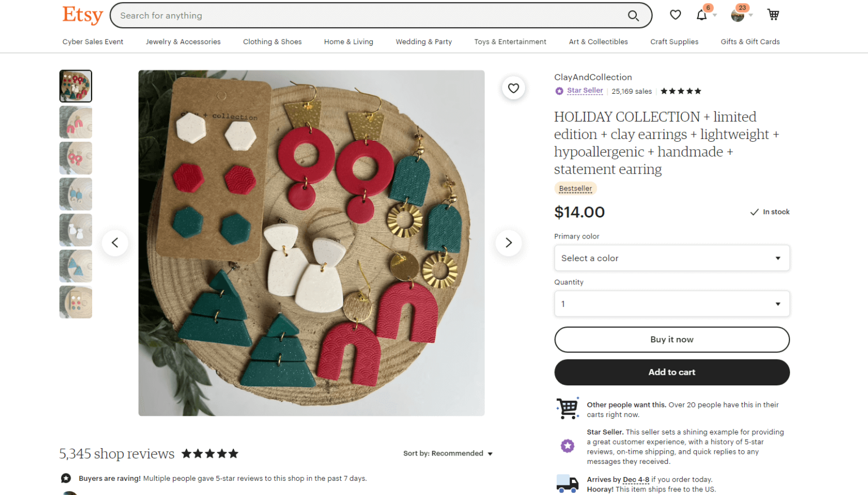The image size is (868, 495).
Task: Switch to the Jewelry & Accessories category
Action: [x=183, y=41]
